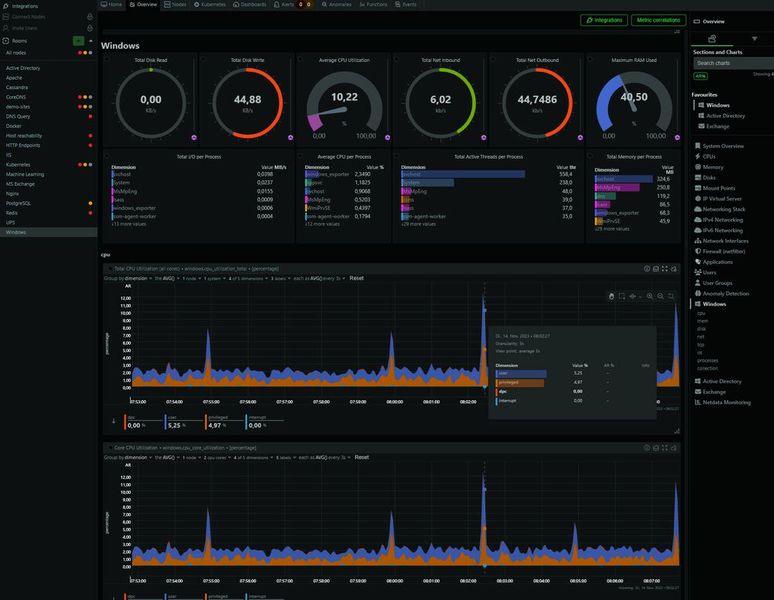Open Group by dimension dropdown on Total CPU chart
This screenshot has height=600, width=774.
click(x=128, y=278)
